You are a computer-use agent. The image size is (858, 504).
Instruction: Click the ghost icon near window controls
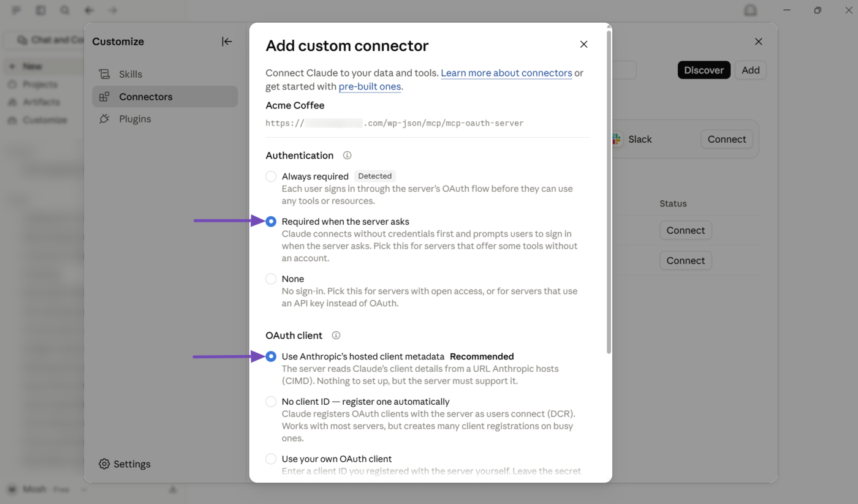pos(750,10)
